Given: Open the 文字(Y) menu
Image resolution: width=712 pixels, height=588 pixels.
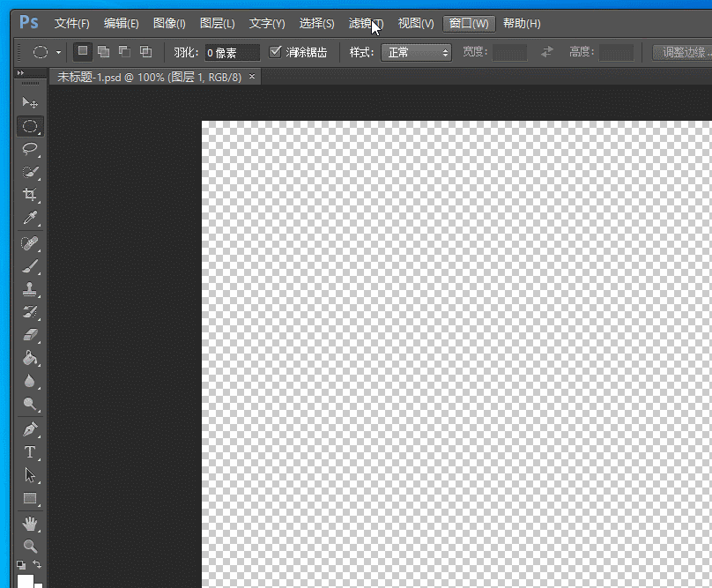Looking at the screenshot, I should (x=267, y=23).
